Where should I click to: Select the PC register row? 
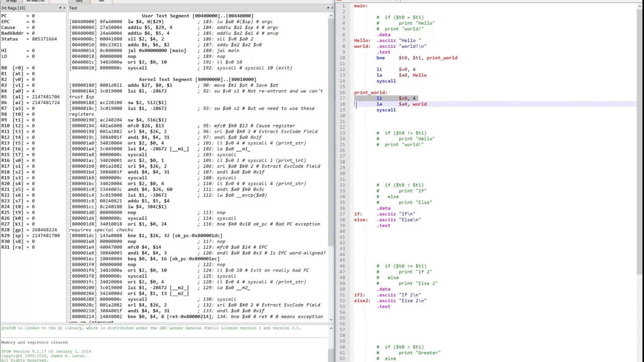(x=18, y=16)
